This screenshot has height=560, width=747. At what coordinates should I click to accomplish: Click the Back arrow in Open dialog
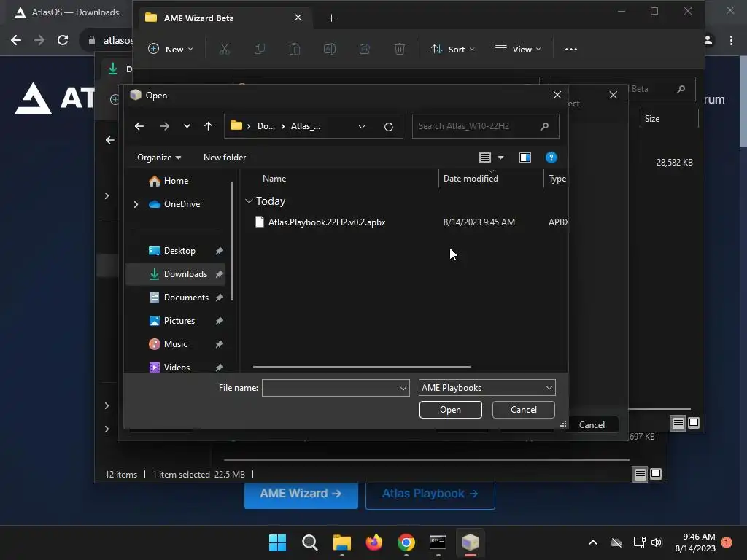139,126
